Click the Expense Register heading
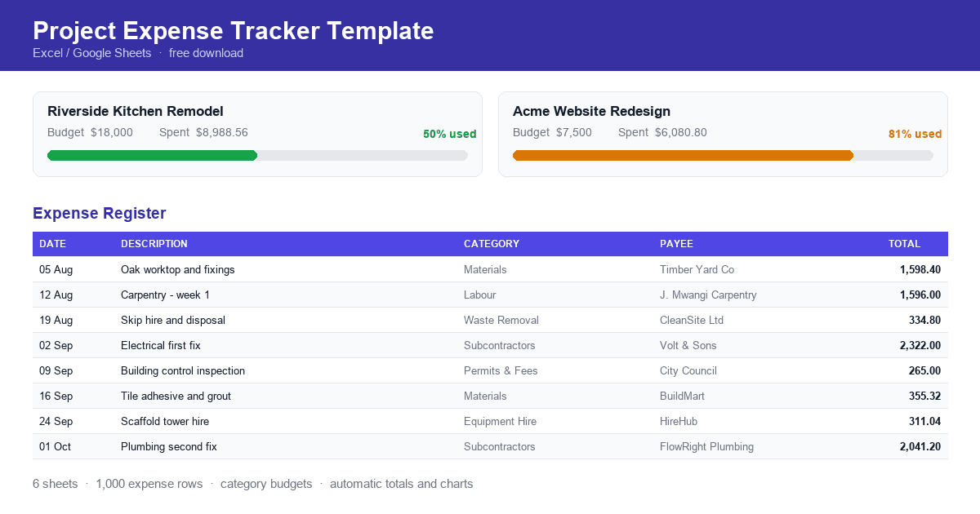 (100, 213)
